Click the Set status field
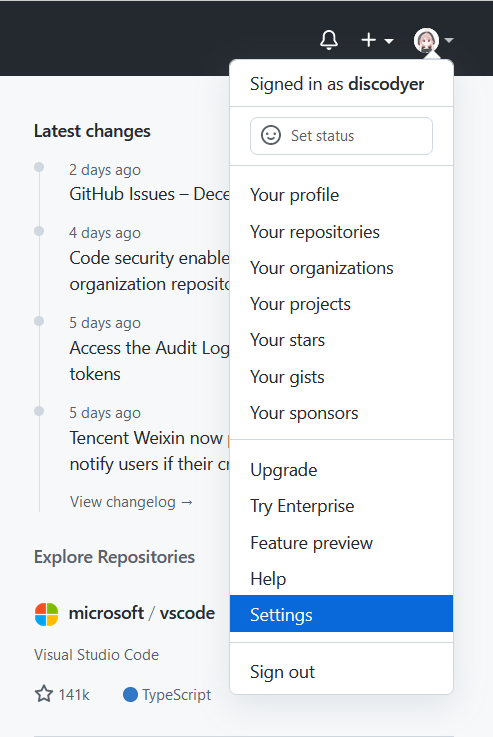This screenshot has width=493, height=737. pos(341,136)
